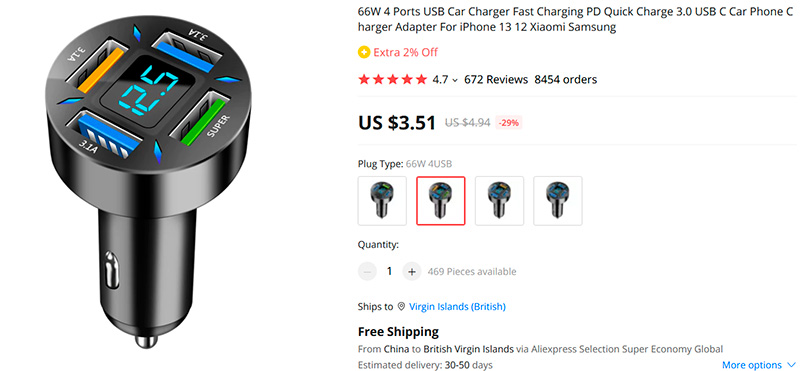Expand the 4.7 rating breakdown chevron
This screenshot has height=371, width=800.
(455, 80)
